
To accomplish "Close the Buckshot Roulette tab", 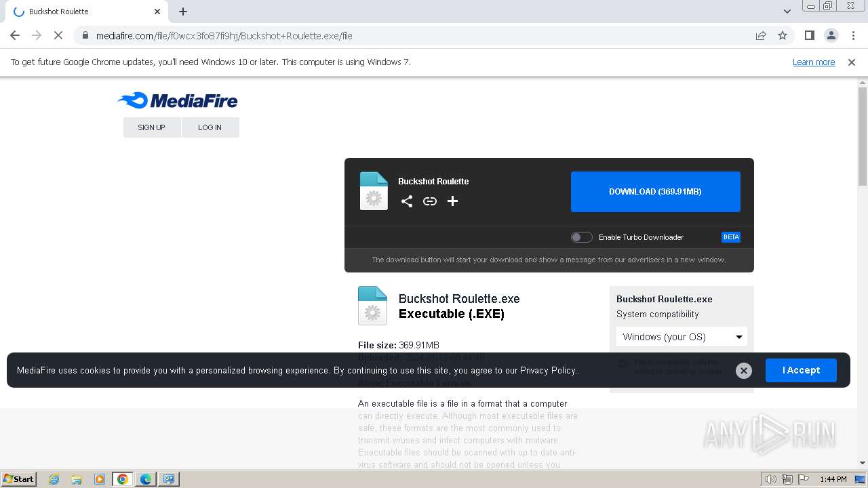I will pyautogui.click(x=157, y=12).
